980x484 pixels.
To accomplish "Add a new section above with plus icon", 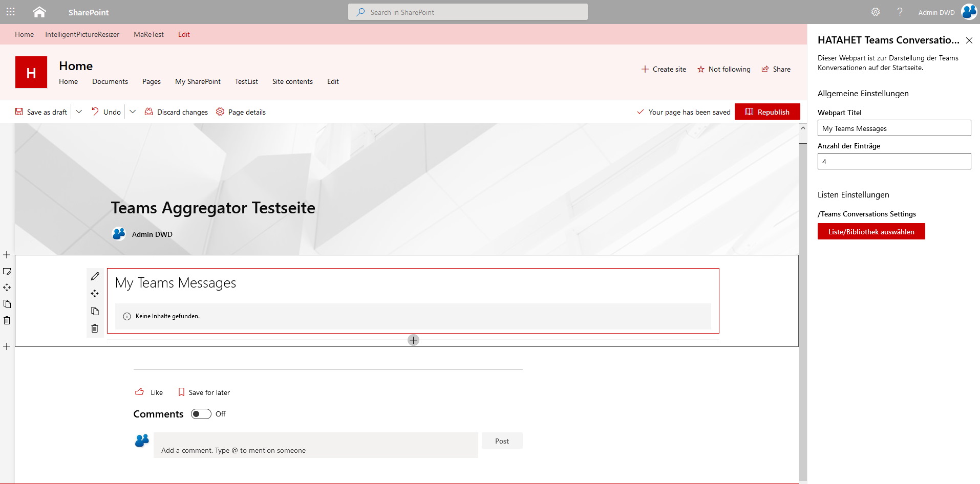I will click(7, 255).
